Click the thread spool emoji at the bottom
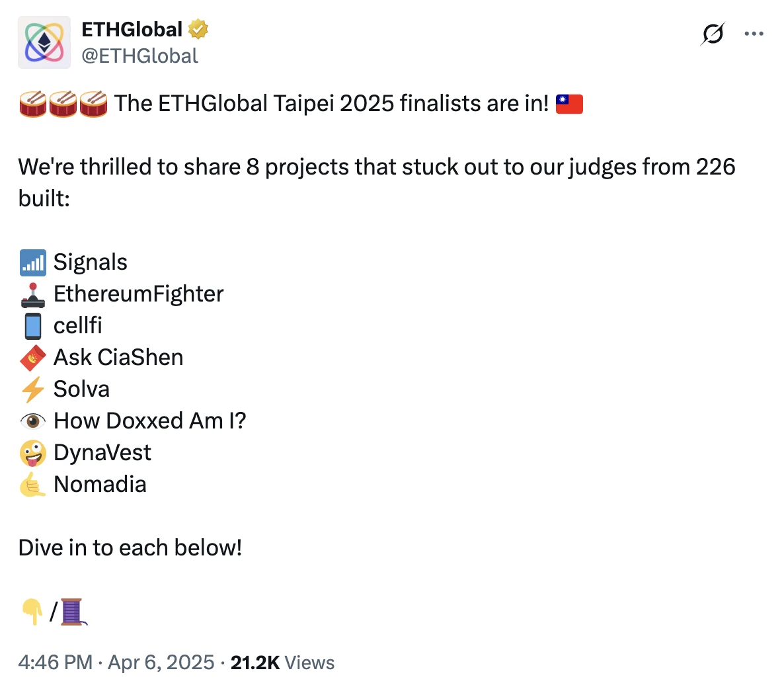 point(73,612)
